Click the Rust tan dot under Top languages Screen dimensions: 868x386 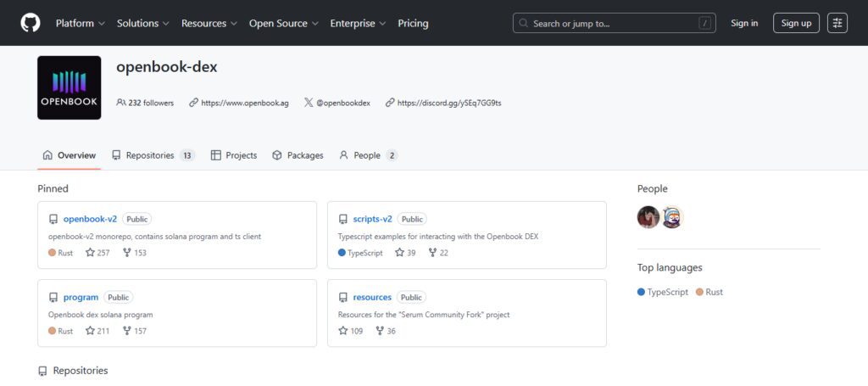(x=699, y=292)
